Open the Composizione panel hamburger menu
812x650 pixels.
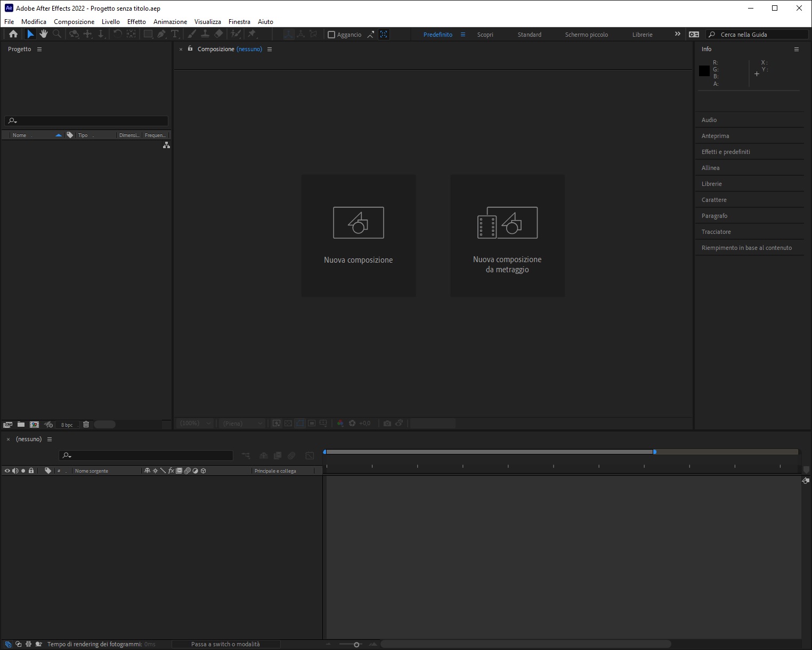tap(270, 49)
